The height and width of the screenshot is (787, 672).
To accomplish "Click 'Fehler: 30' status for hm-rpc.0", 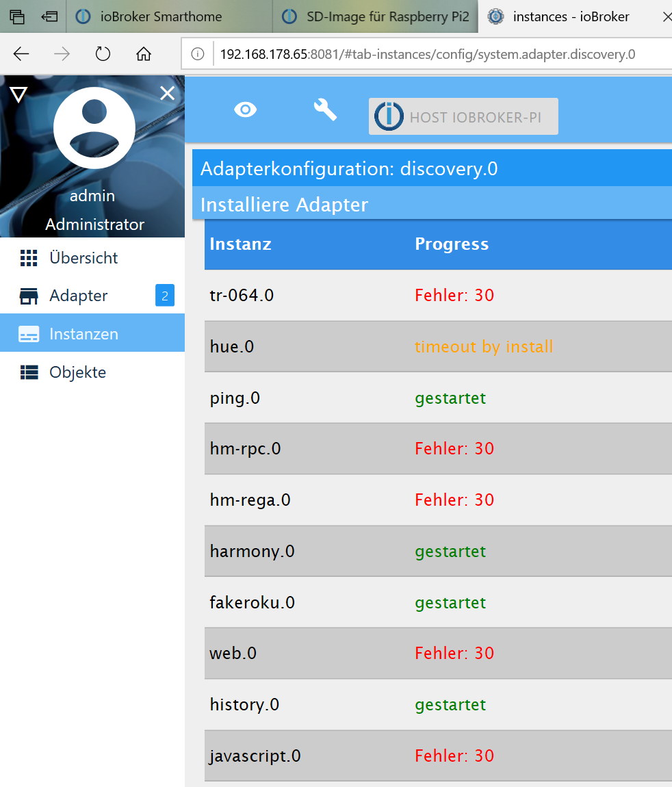I will tap(454, 448).
